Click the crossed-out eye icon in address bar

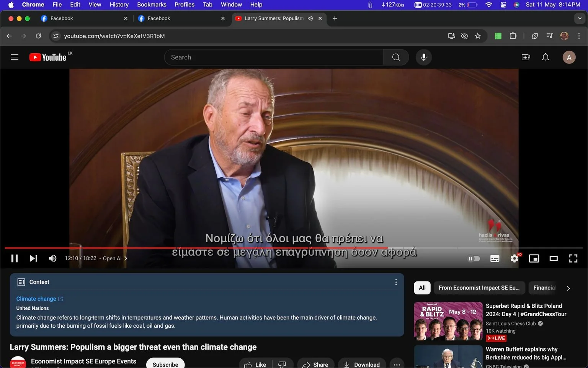coord(464,36)
